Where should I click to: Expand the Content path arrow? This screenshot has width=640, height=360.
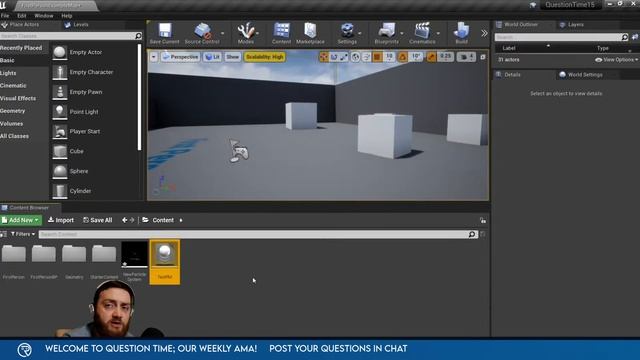click(181, 220)
